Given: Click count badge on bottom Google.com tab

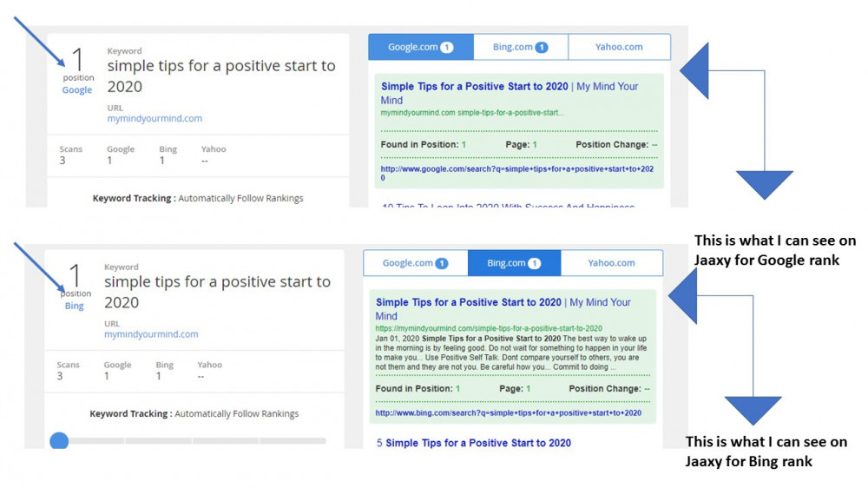Looking at the screenshot, I should coord(442,264).
